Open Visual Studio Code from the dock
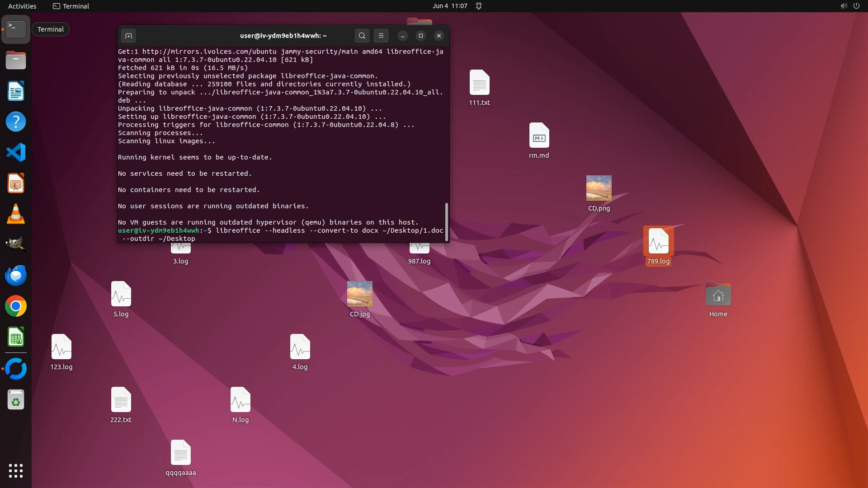Image resolution: width=868 pixels, height=488 pixels. pyautogui.click(x=16, y=153)
